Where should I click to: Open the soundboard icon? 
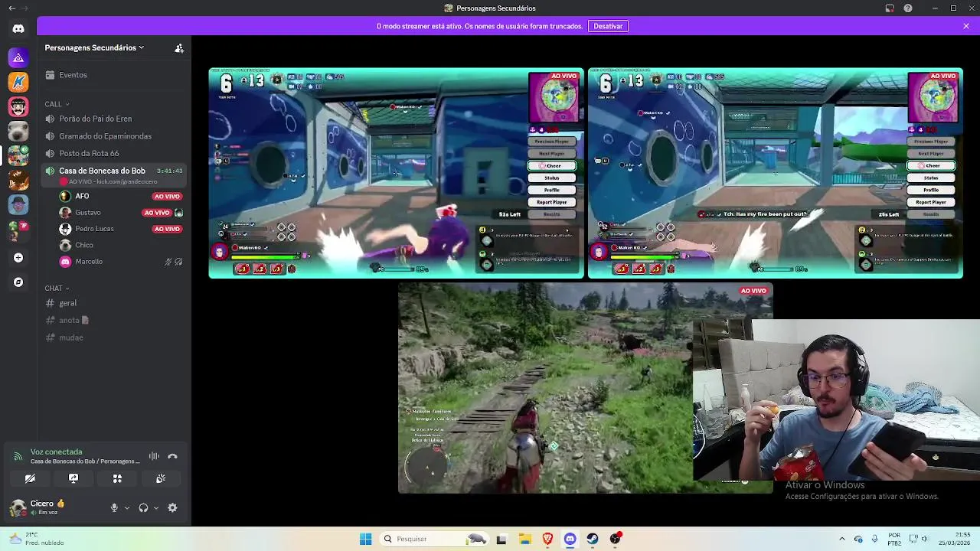pyautogui.click(x=161, y=478)
